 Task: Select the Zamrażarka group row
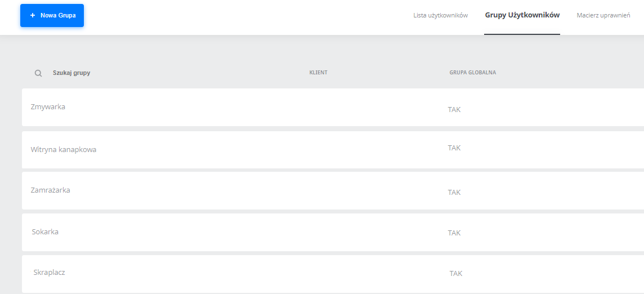tap(333, 191)
